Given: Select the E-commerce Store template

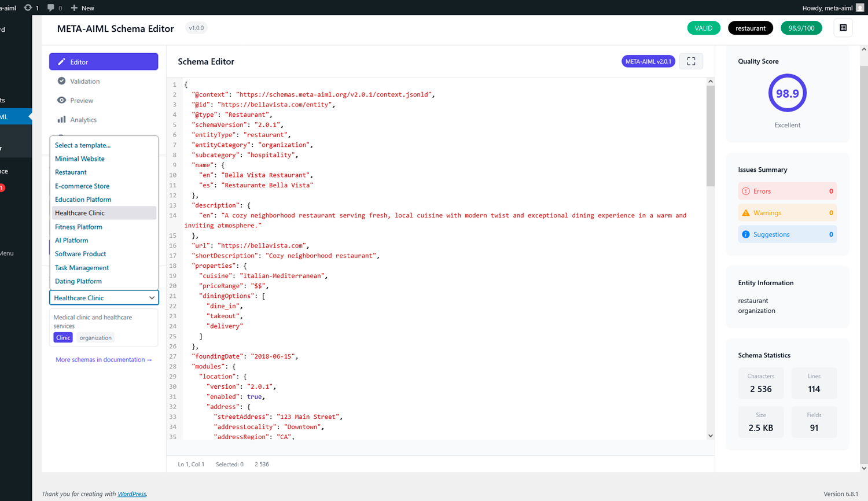Looking at the screenshot, I should point(104,186).
